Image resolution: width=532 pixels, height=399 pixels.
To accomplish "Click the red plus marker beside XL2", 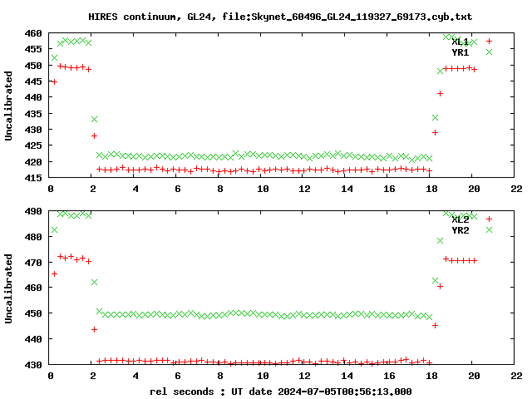I will tap(489, 219).
